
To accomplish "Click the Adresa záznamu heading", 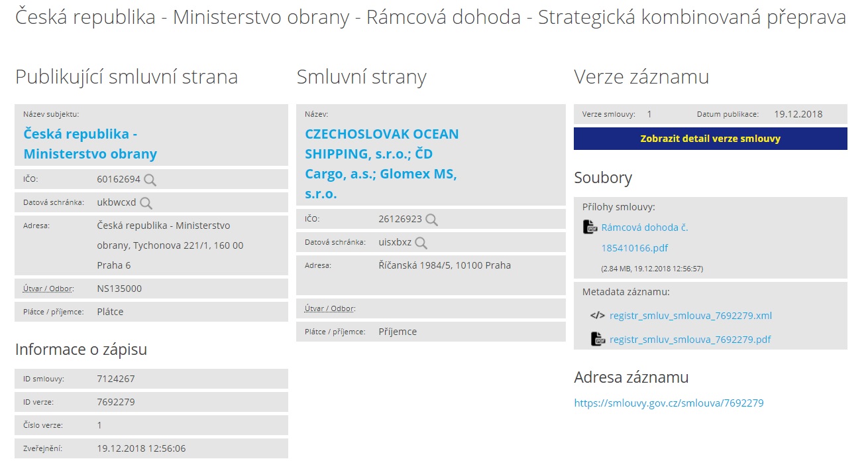I will click(x=631, y=377).
